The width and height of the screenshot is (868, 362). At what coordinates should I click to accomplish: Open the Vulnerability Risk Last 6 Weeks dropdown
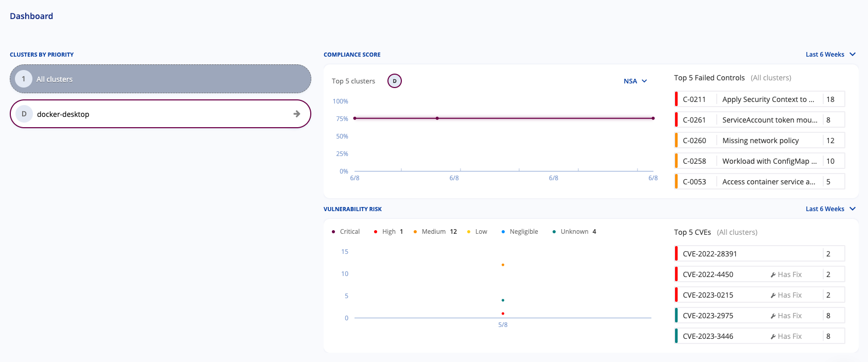(x=830, y=209)
